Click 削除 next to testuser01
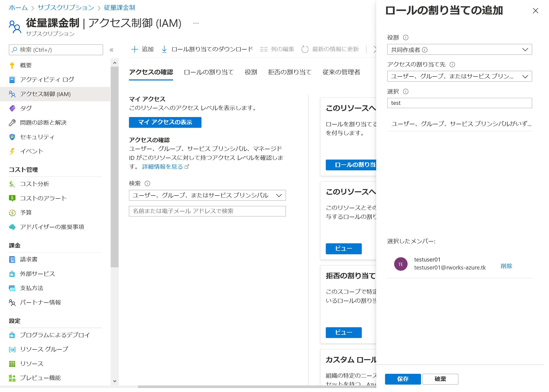The image size is (549, 392). click(x=506, y=266)
